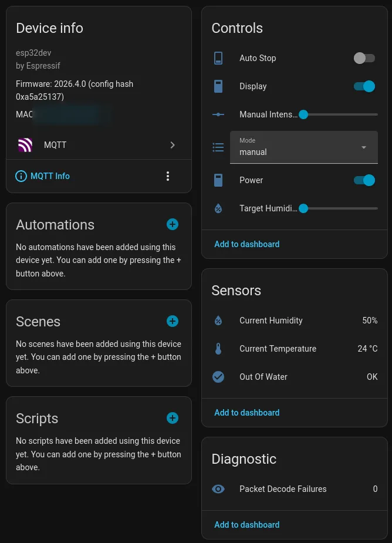Screen dimensions: 392x543
Task: Click the Current Temperature thermometer icon
Action: 218,349
